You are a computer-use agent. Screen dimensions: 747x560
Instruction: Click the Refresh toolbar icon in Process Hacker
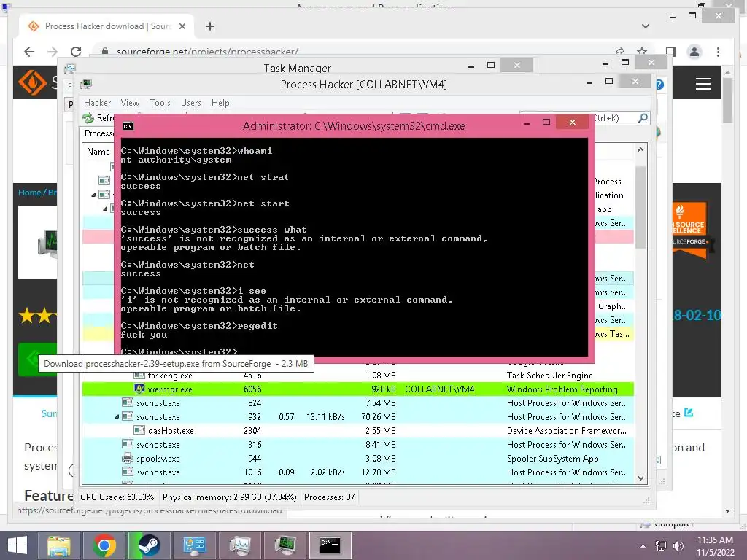click(88, 117)
